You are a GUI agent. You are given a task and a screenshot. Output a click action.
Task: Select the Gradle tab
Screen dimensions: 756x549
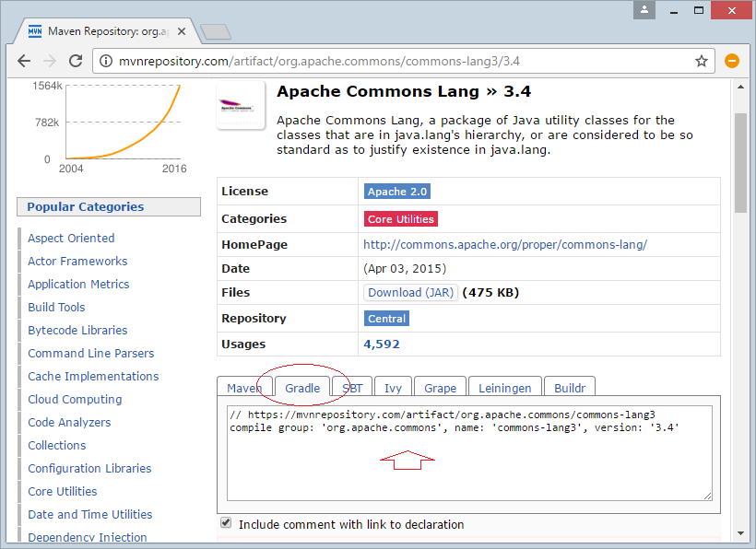click(302, 388)
